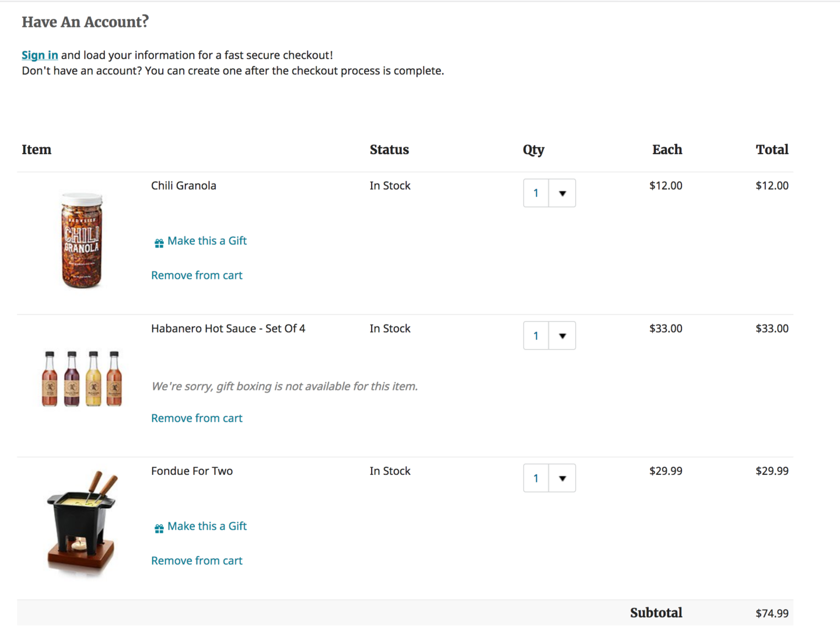Open Habanero Hot Sauce bottles image
Screen dimensions: 840x629
click(82, 379)
